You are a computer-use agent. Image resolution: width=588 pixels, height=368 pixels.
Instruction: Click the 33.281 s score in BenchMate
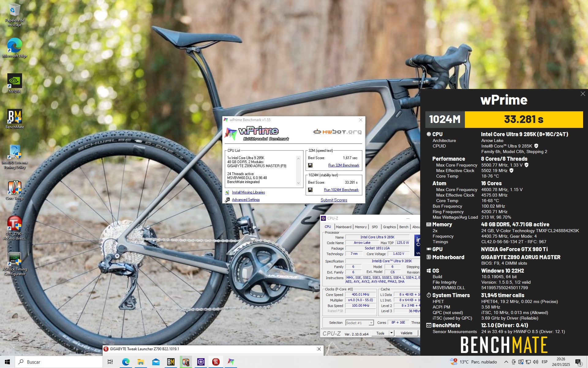(524, 119)
